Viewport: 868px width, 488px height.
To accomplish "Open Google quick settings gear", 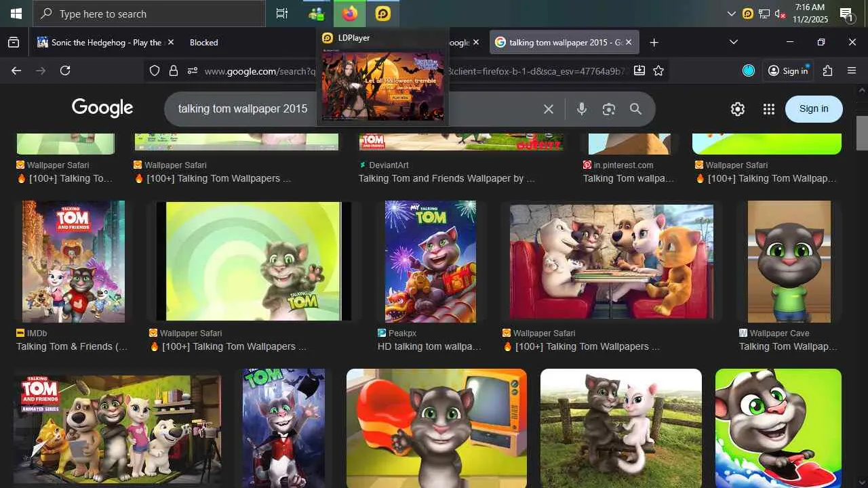I will (x=738, y=108).
